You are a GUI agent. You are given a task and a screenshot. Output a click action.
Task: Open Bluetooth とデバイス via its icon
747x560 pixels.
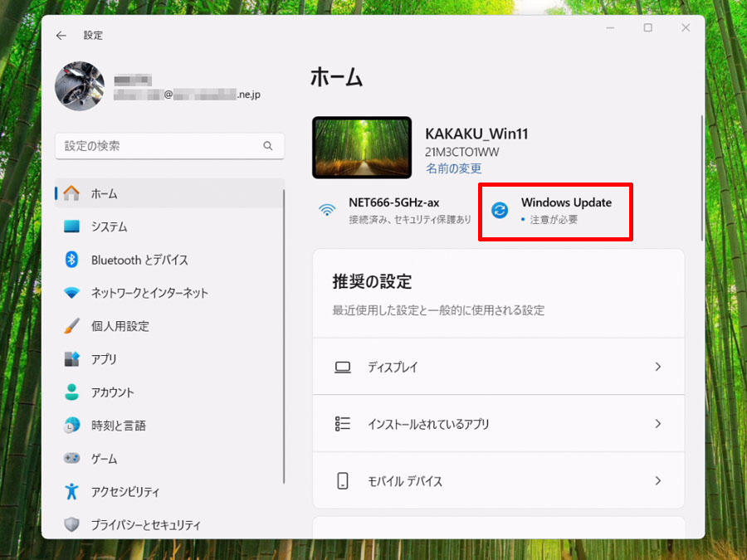pos(71,260)
